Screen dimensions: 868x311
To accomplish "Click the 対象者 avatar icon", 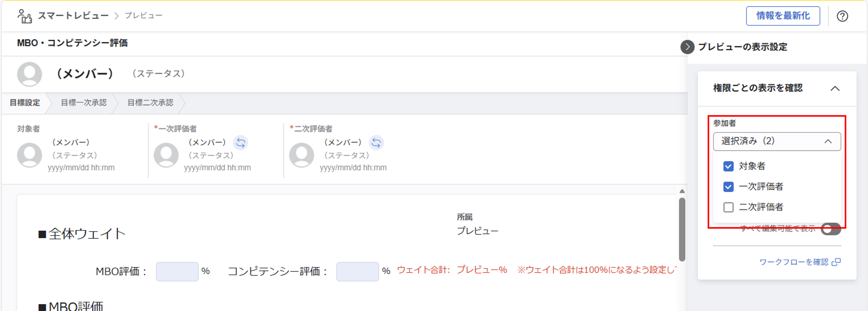I will tap(30, 155).
